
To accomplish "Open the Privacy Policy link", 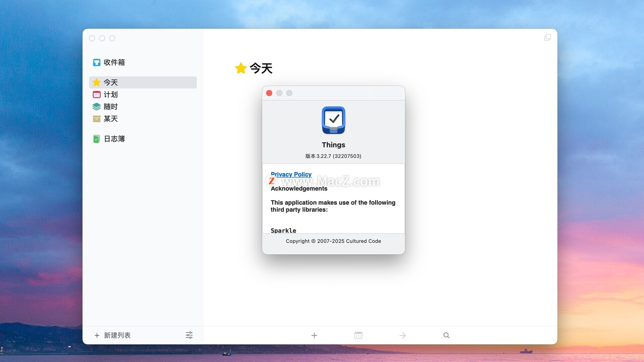I will click(x=291, y=174).
